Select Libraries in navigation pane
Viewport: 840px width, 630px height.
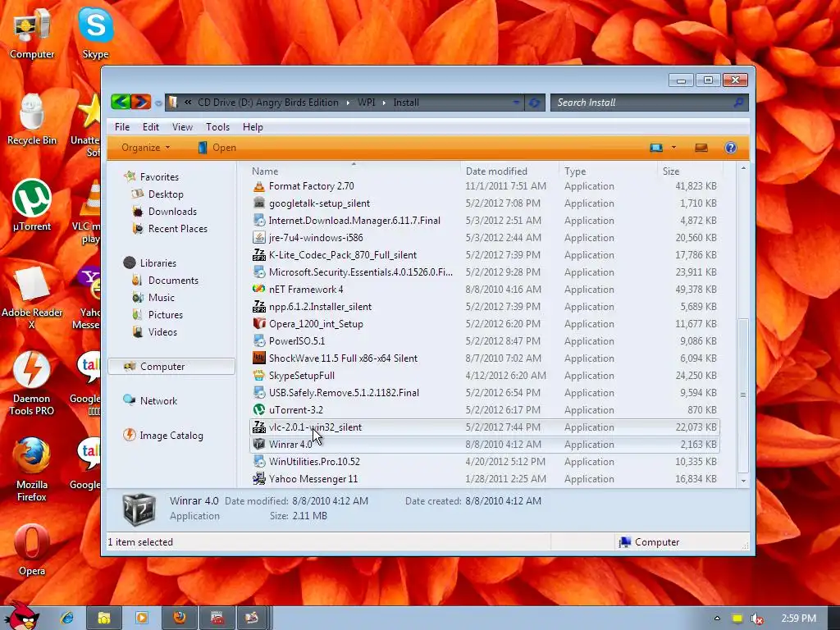157,263
